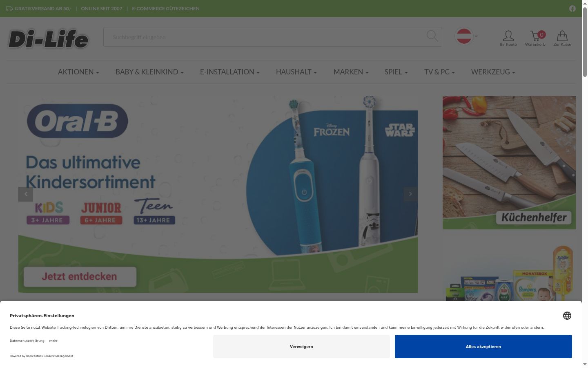Viewport: 588px width, 368px height.
Task: Click ONLINE SEIT 2007 text
Action: point(102,9)
